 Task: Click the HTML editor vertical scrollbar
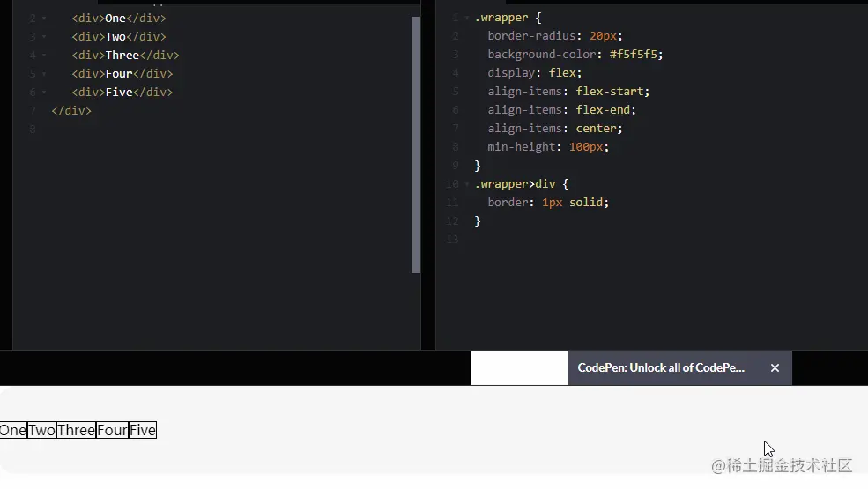(x=416, y=144)
